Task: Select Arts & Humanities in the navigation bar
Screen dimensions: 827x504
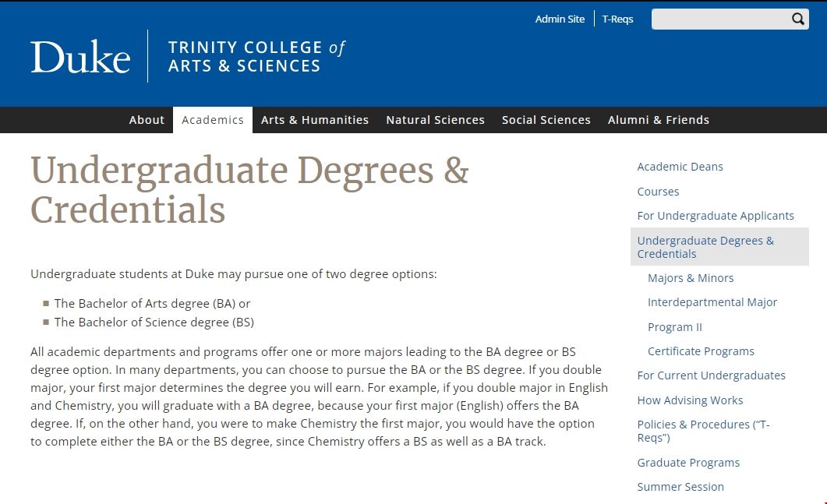Action: pos(315,119)
